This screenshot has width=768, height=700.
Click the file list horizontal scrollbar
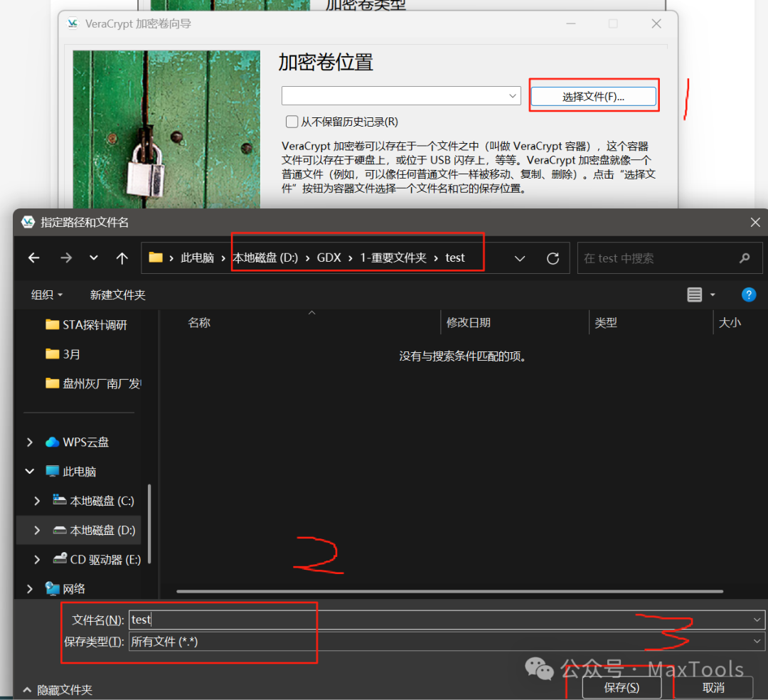[x=449, y=591]
